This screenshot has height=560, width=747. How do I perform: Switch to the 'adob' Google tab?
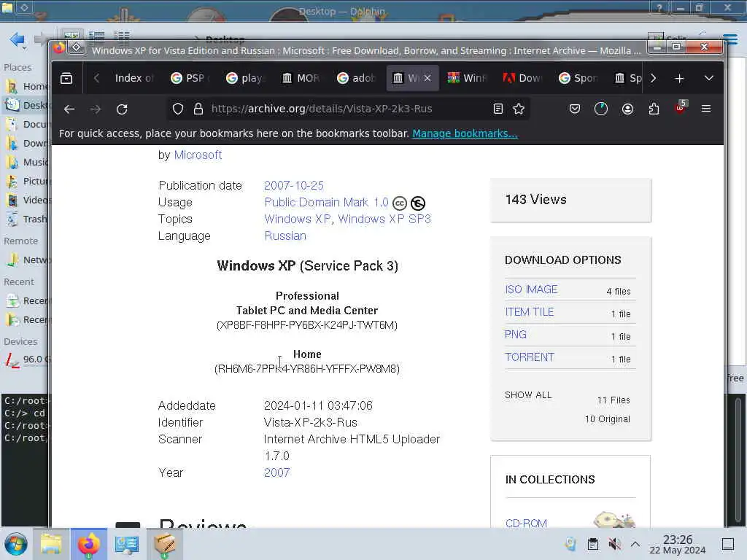coord(355,78)
